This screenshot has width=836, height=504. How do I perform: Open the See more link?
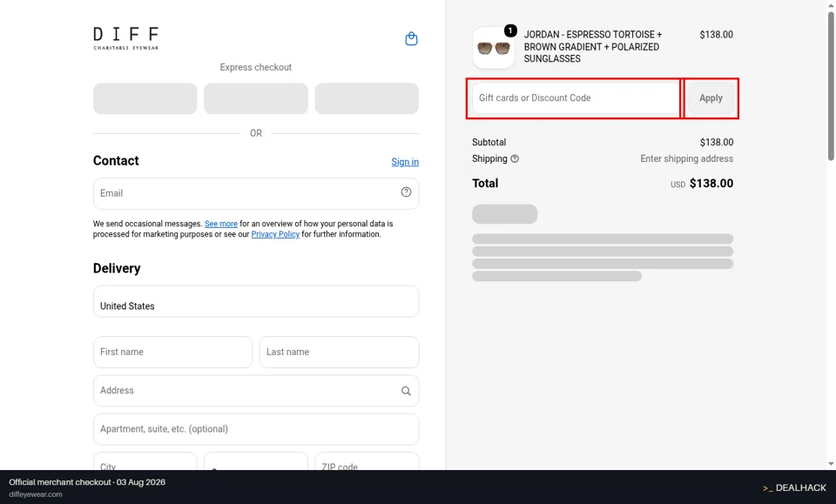(220, 224)
